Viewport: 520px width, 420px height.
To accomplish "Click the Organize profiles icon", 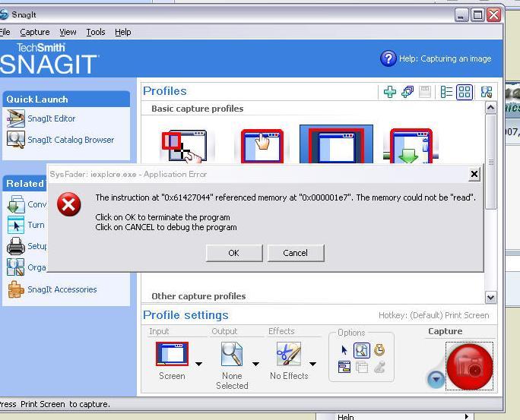I will click(x=16, y=267).
